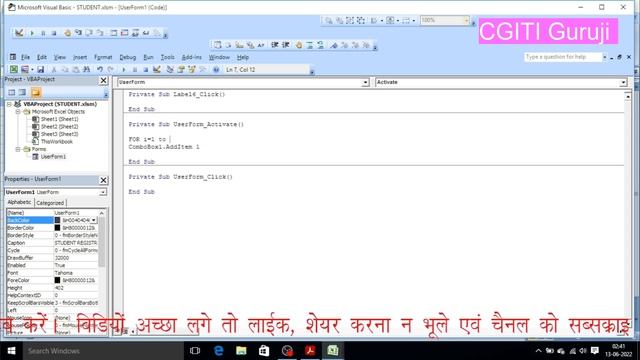
Task: Toggle Design Mode on Debug toolbar
Action: (19, 33)
